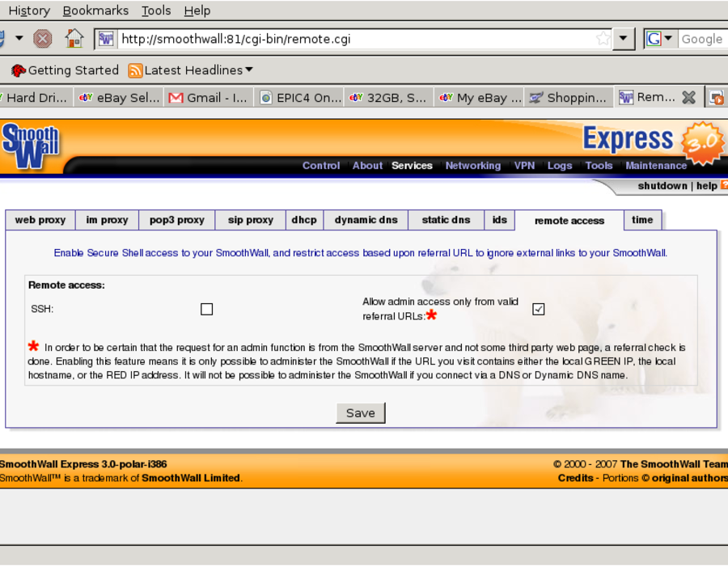Click the browser Stop loading icon
The width and height of the screenshot is (728, 566).
coord(42,39)
